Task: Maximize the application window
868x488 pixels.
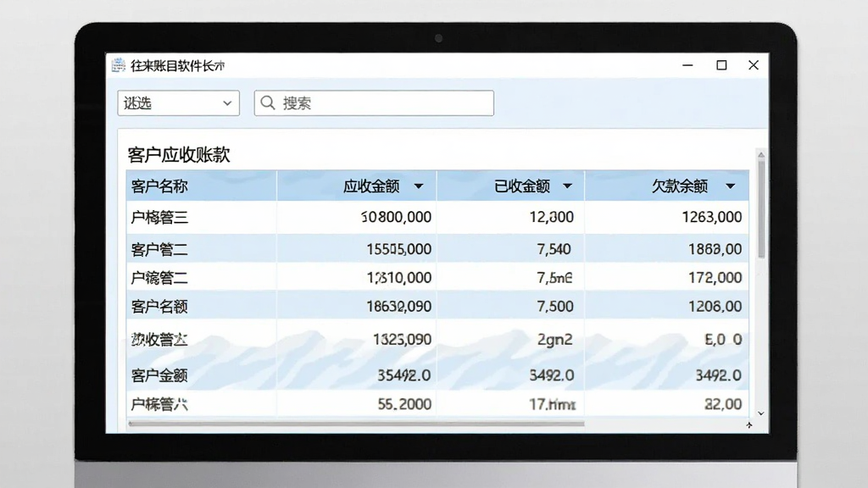Action: tap(721, 65)
